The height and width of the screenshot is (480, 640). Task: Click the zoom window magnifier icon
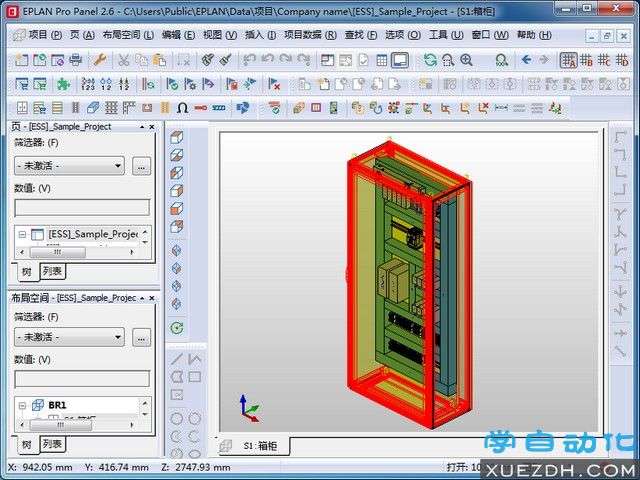coord(448,60)
